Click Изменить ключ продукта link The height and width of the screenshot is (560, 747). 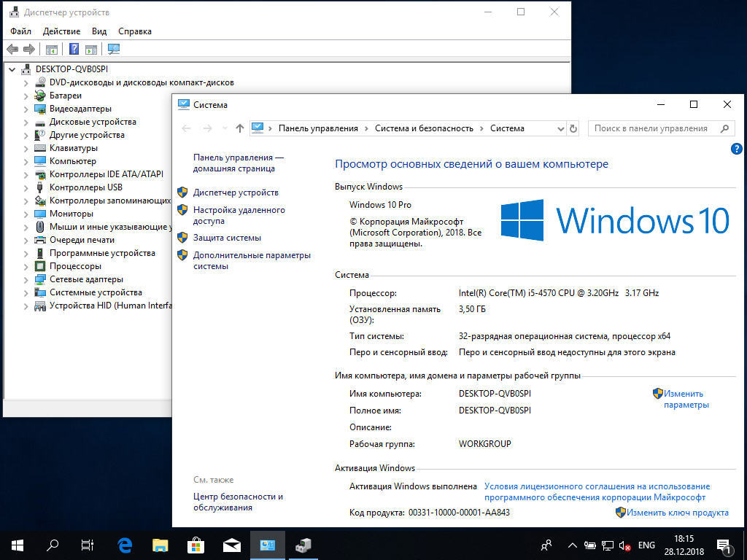click(677, 513)
